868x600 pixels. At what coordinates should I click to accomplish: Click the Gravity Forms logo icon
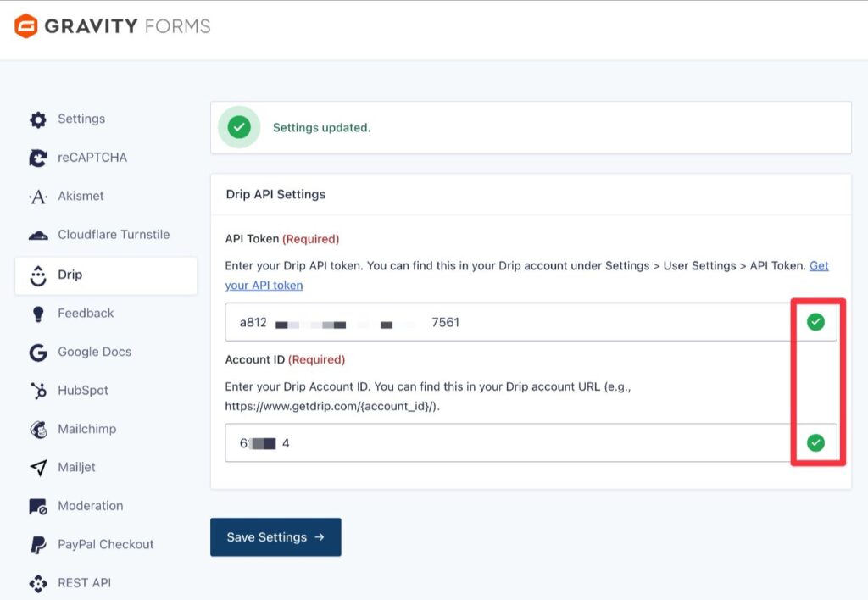(x=26, y=26)
